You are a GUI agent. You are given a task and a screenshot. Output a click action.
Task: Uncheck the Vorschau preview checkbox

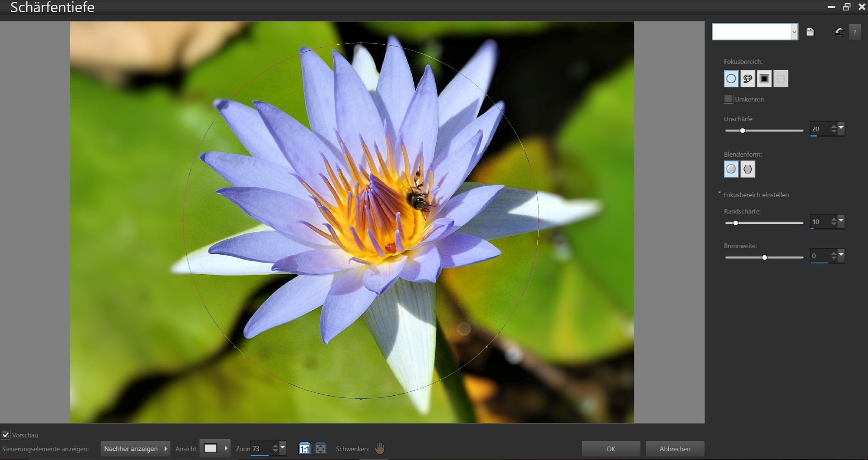(6, 434)
